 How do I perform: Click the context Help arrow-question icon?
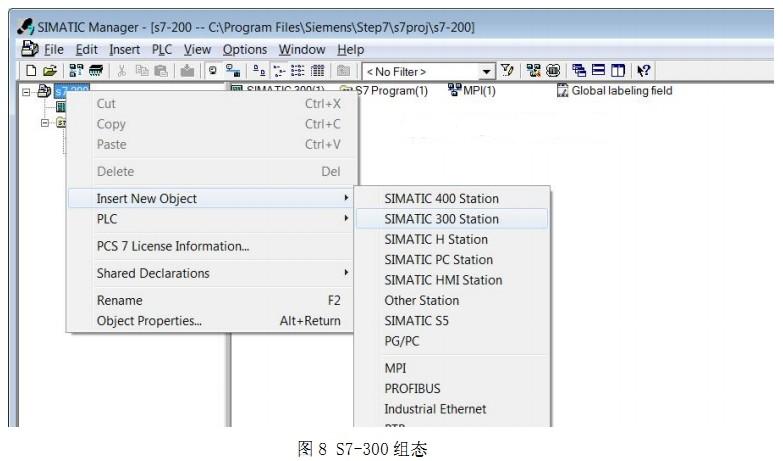(x=644, y=70)
